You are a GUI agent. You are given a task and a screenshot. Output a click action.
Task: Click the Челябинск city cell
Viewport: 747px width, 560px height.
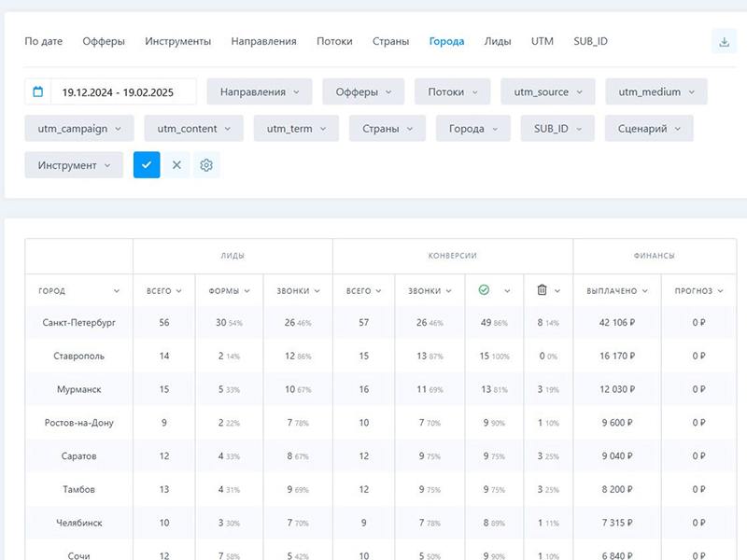78,523
